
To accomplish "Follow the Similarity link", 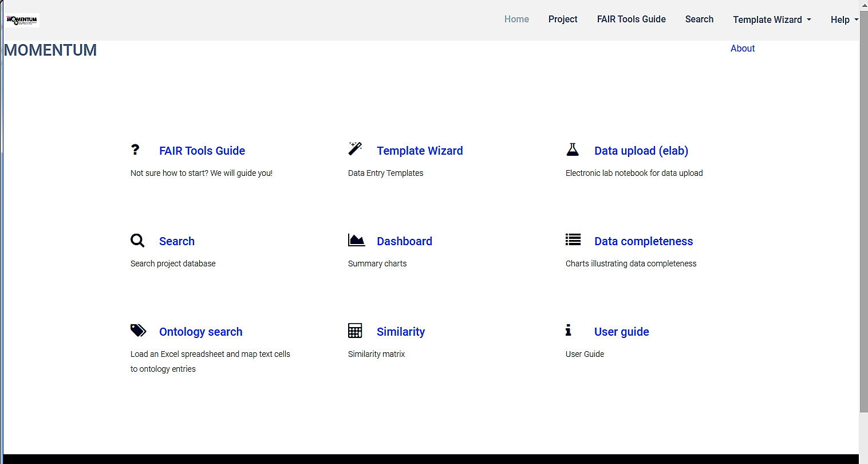I will 401,332.
